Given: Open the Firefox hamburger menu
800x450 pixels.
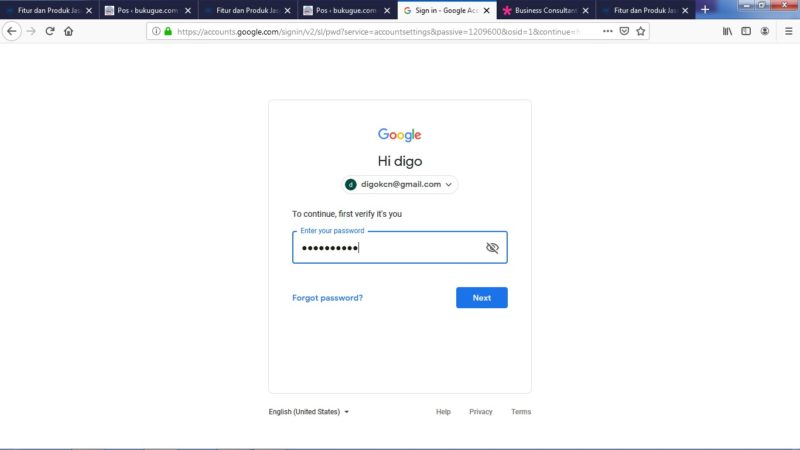Looking at the screenshot, I should (789, 31).
